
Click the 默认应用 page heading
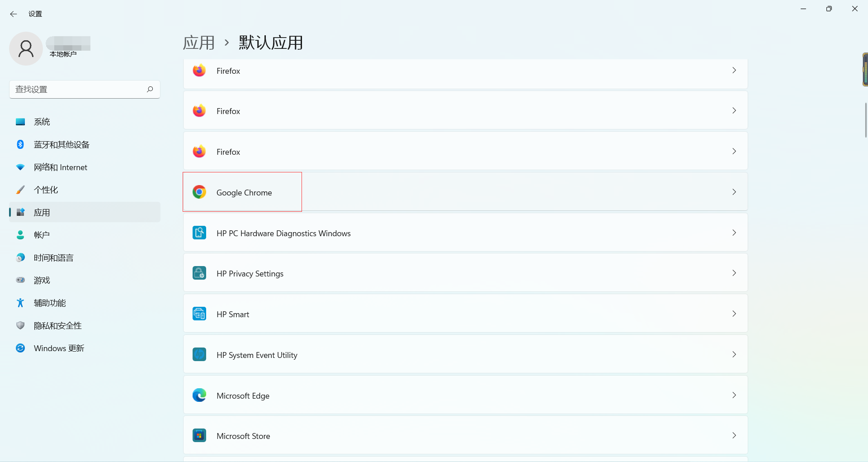[271, 43]
